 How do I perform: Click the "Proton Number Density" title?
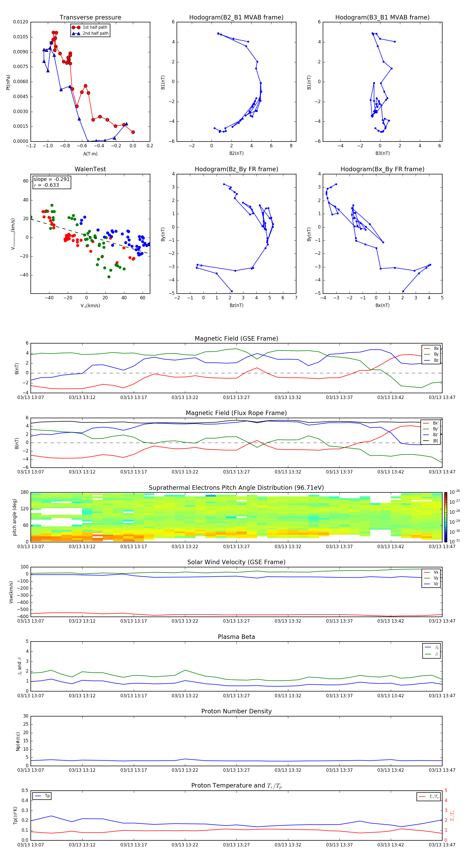click(236, 711)
